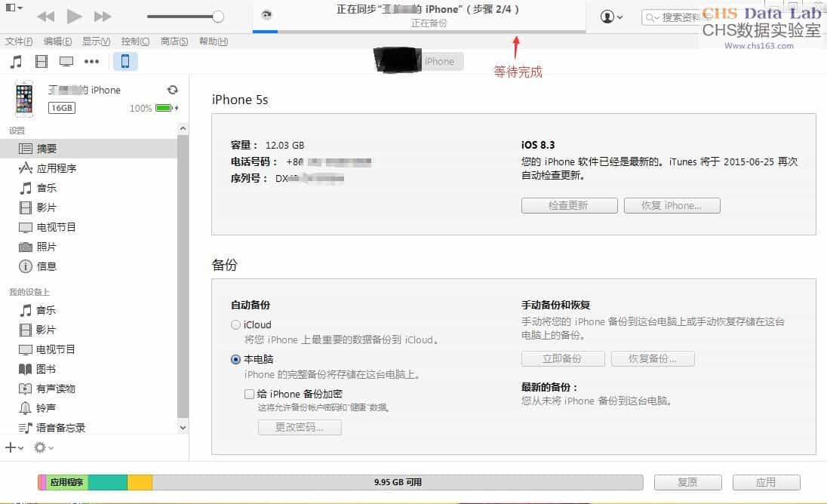This screenshot has width=827, height=504.
Task: Click sidebar scroll down arrow
Action: coord(183,428)
